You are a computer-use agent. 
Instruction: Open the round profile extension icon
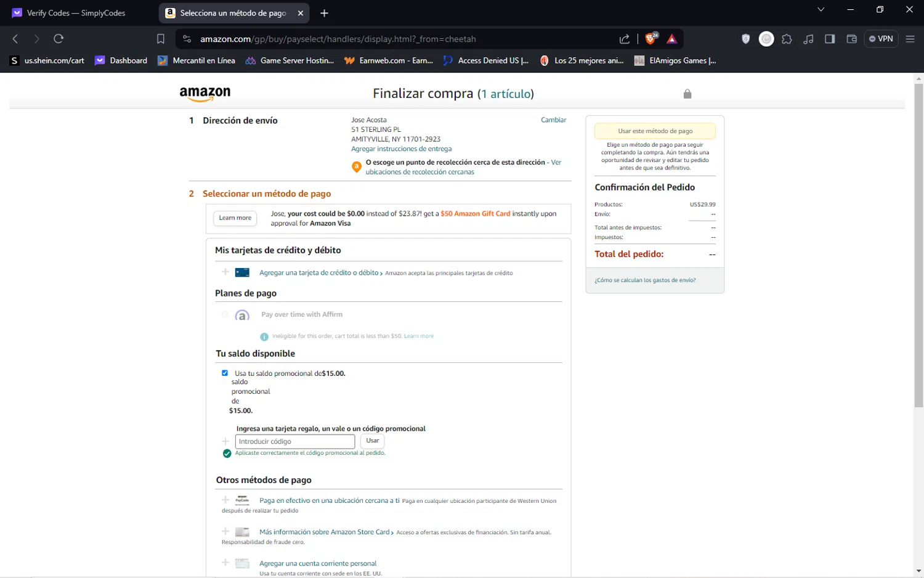click(766, 39)
